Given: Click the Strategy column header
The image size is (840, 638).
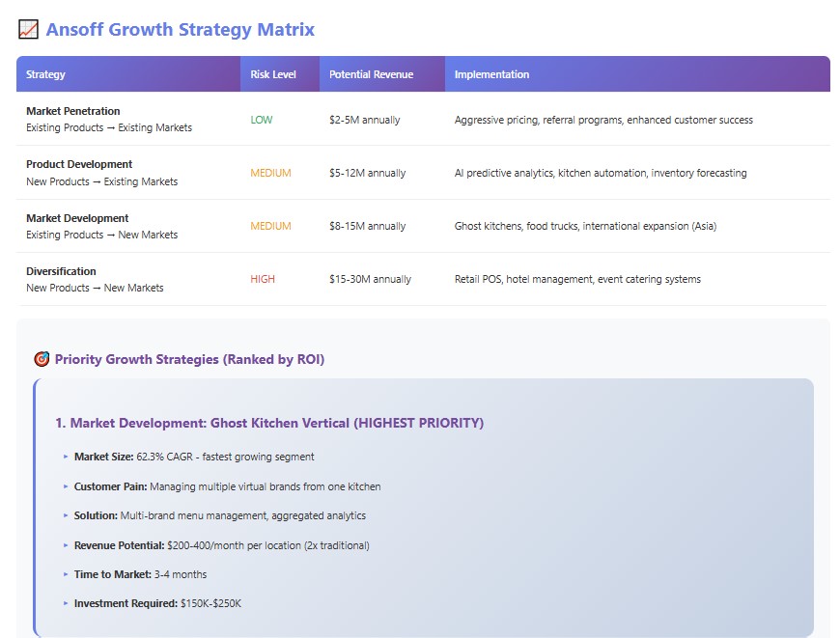Looking at the screenshot, I should 45,74.
